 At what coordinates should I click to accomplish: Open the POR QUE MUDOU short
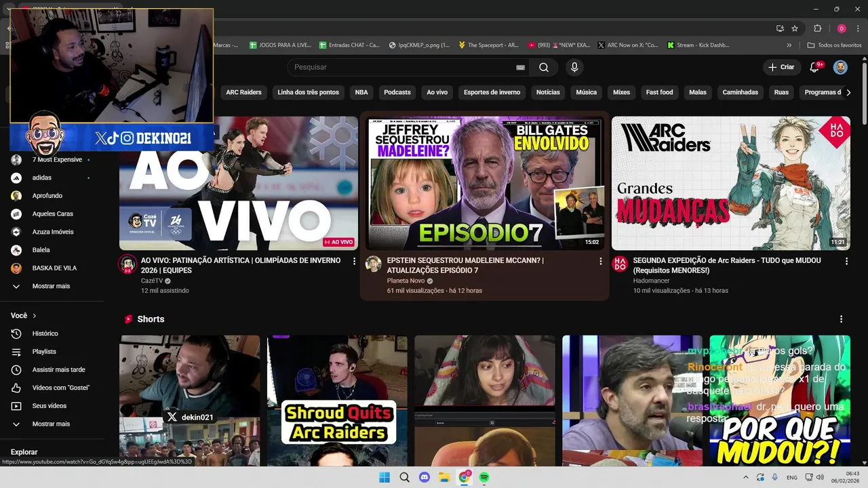click(x=780, y=401)
